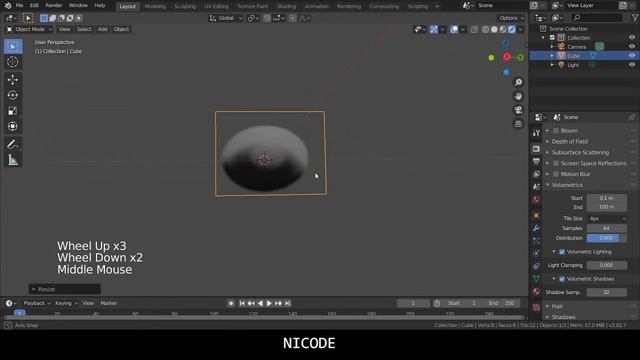Hide the Collection in outliner
The image size is (640, 360).
pyautogui.click(x=632, y=38)
